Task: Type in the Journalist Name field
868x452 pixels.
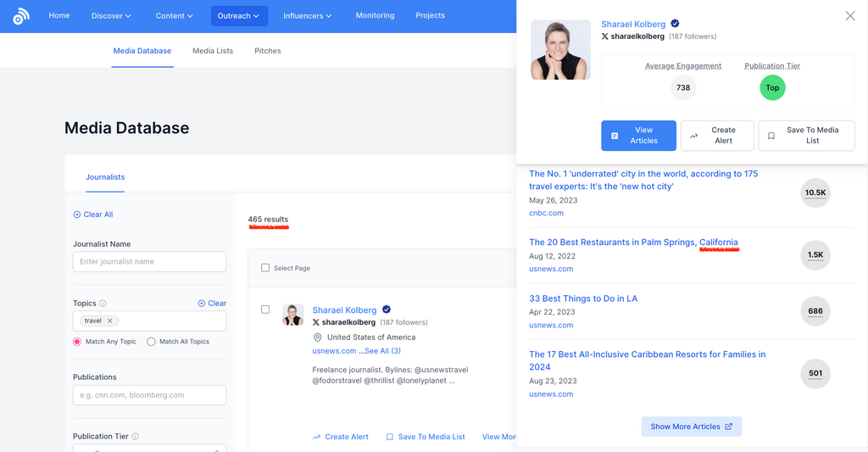Action: (149, 262)
